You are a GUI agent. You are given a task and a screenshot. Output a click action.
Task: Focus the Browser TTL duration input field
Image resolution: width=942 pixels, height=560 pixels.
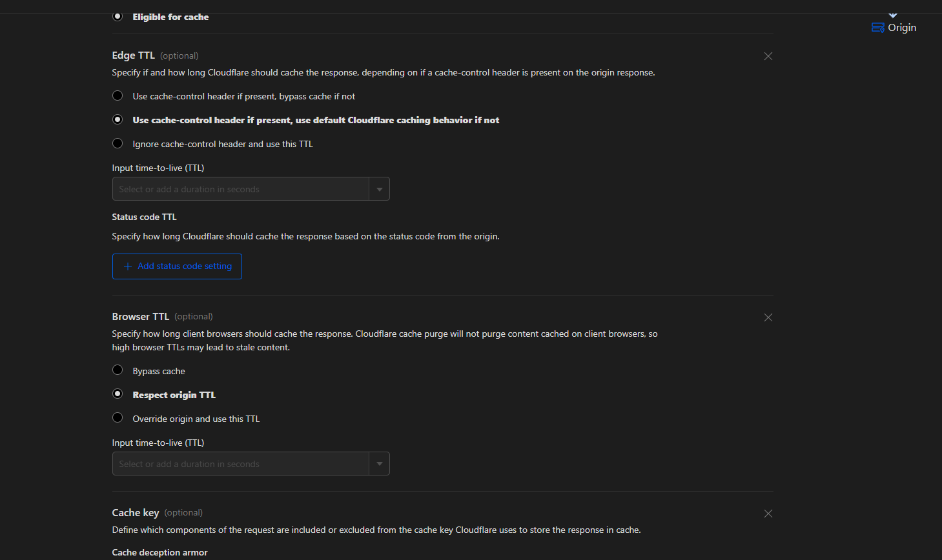pyautogui.click(x=240, y=464)
